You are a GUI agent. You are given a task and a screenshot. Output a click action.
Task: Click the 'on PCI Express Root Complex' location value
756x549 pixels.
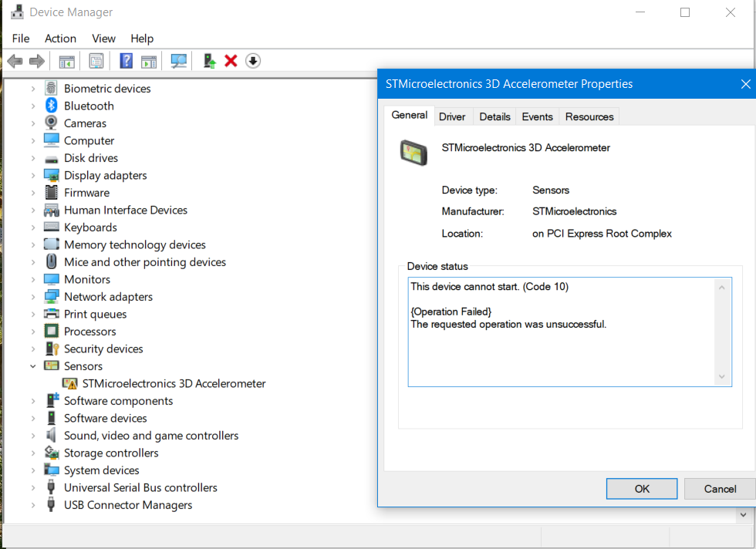[602, 234]
